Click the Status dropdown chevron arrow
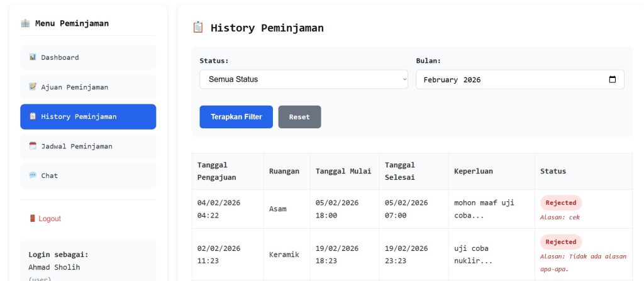 404,79
